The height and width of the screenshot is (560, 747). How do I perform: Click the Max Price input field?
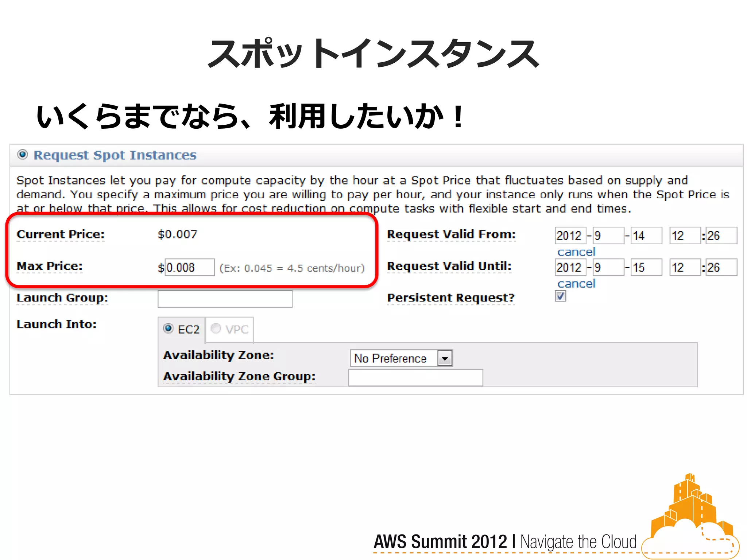point(190,267)
